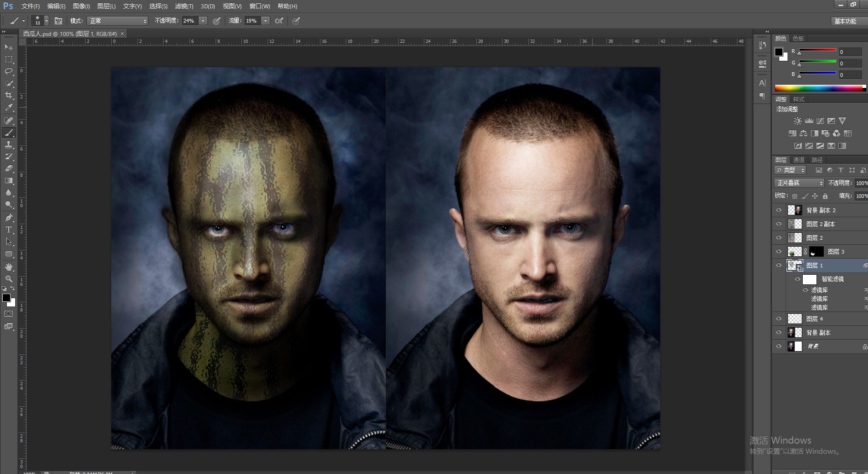The height and width of the screenshot is (474, 868).
Task: Choose the Horizontal Type tool
Action: point(9,230)
